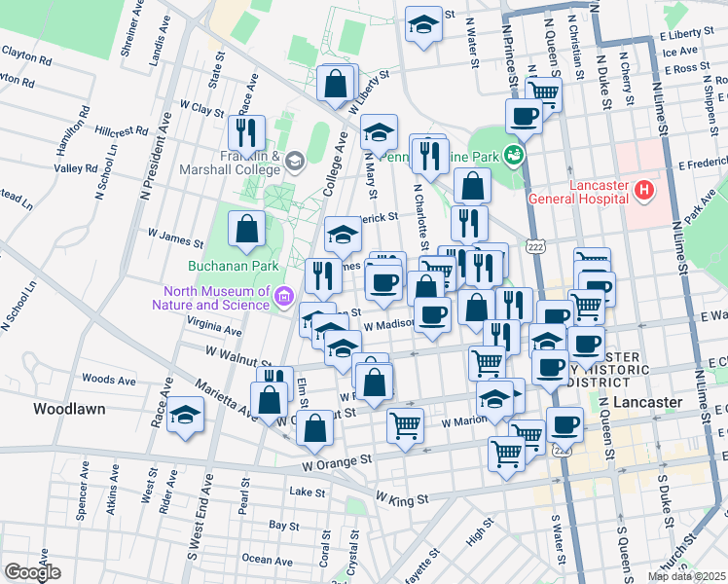Click the green park pin at Penn Park
728x584 pixels.
click(x=515, y=155)
